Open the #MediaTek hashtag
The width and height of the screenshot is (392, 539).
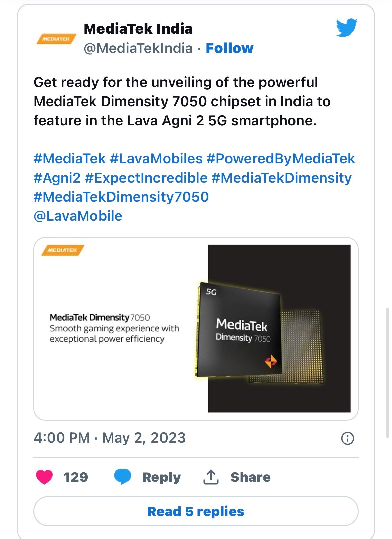69,158
